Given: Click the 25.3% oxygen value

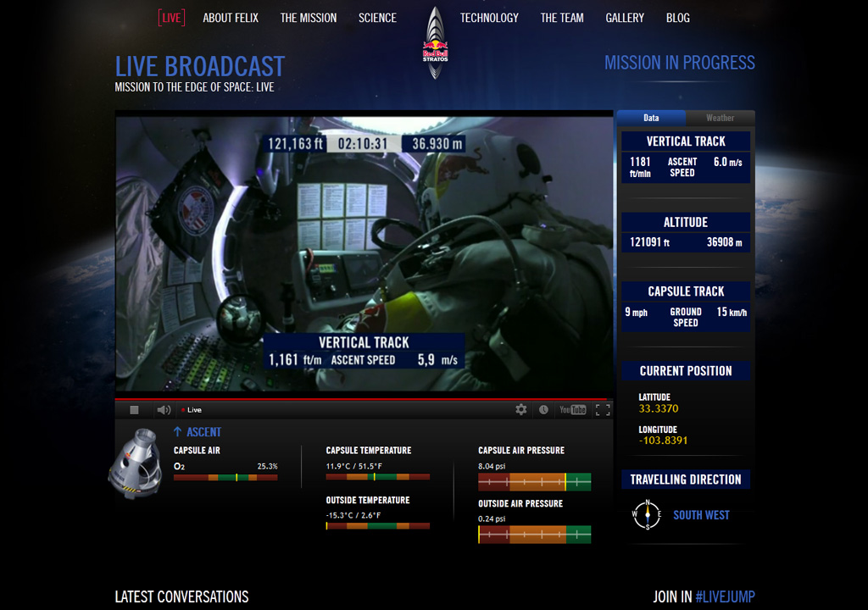Looking at the screenshot, I should [x=267, y=466].
